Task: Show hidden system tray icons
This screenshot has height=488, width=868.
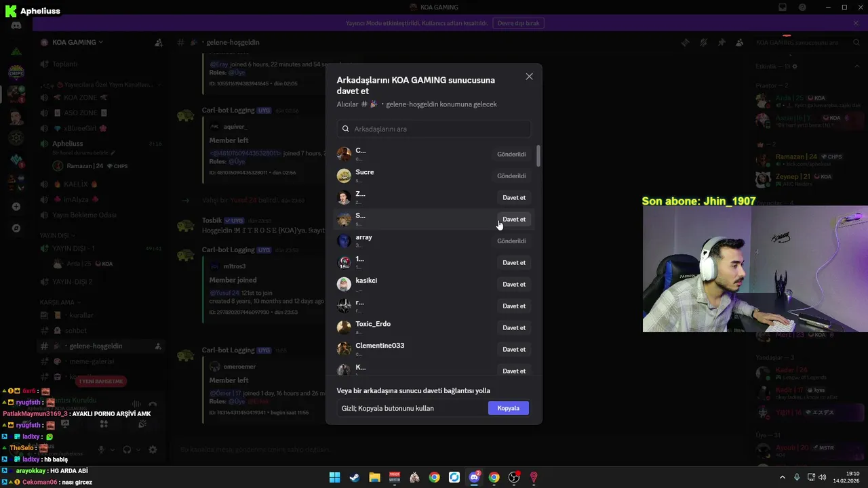Action: tap(783, 478)
